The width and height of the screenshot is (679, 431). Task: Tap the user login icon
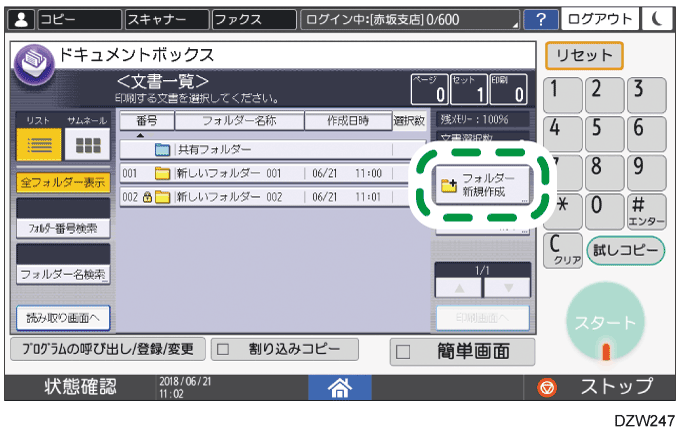pos(21,19)
